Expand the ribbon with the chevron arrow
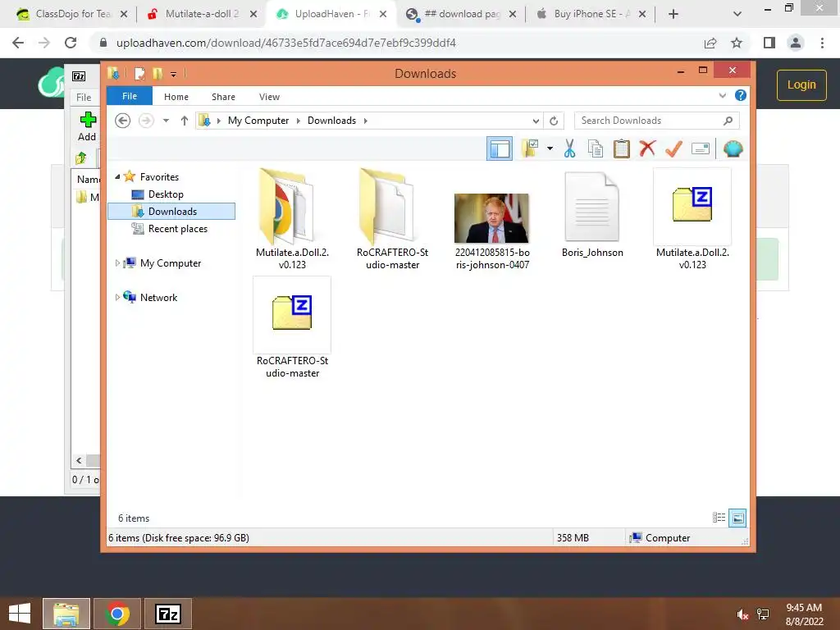Screen dimensions: 840x630 [x=722, y=95]
